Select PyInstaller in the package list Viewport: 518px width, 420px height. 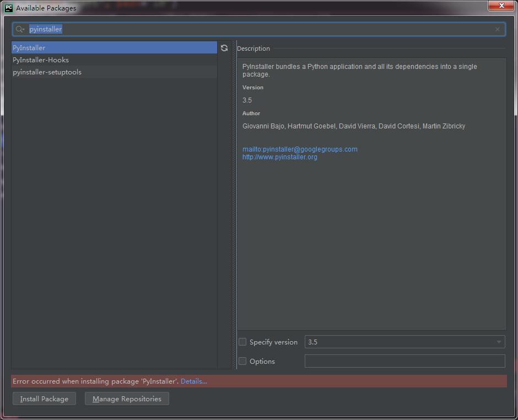tap(114, 47)
